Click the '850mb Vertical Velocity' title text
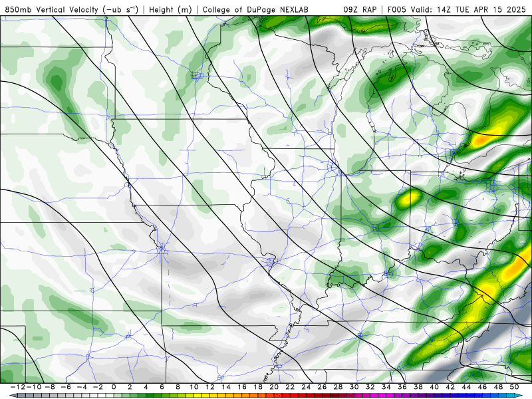 click(53, 9)
